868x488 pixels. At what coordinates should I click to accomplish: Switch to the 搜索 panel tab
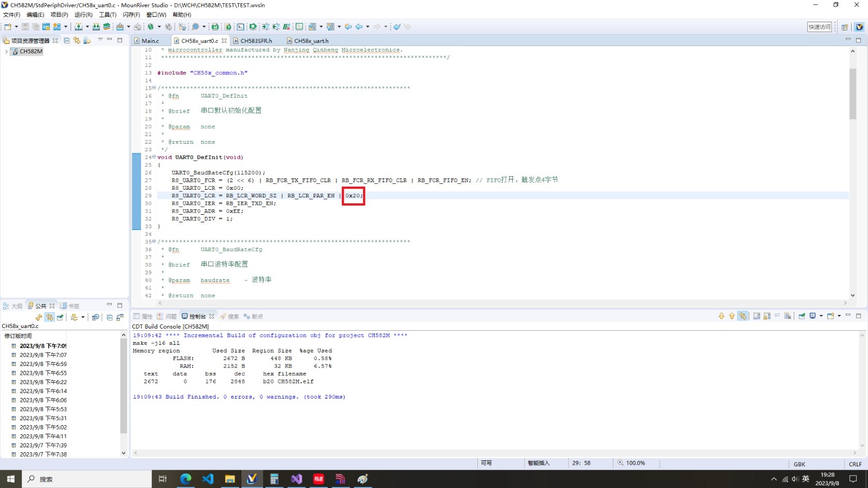point(229,316)
